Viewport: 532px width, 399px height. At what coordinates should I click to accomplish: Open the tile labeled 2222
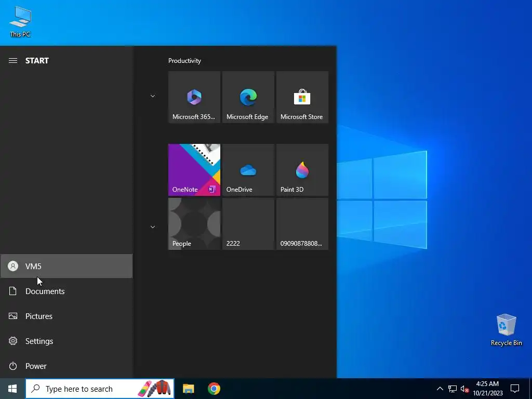(x=248, y=224)
